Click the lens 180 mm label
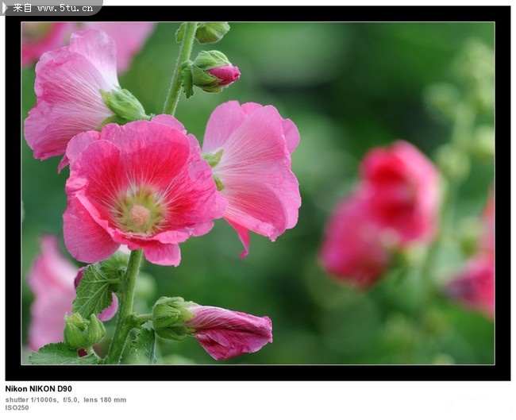Viewport: 516px width, 420px height. pyautogui.click(x=105, y=399)
